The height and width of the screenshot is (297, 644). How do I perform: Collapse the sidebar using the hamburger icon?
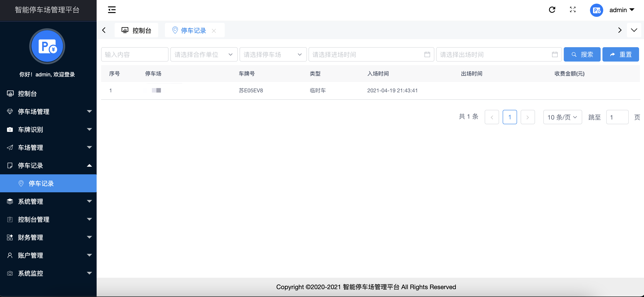(x=111, y=10)
